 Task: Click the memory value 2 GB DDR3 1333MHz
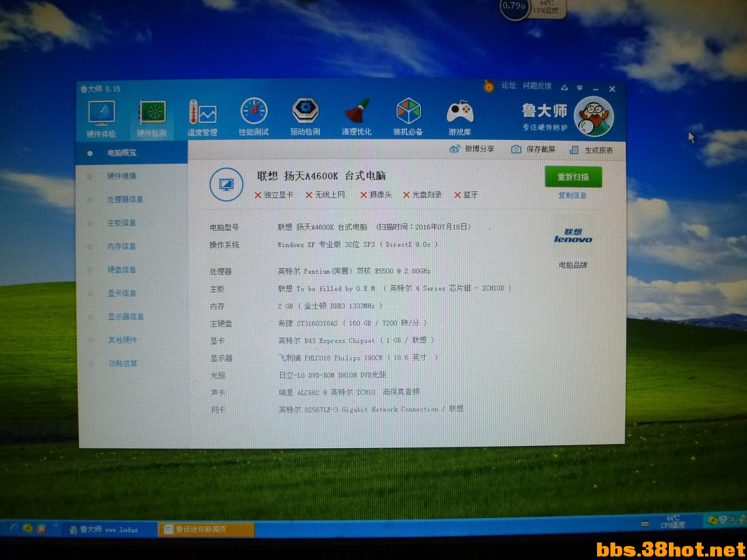[x=330, y=306]
